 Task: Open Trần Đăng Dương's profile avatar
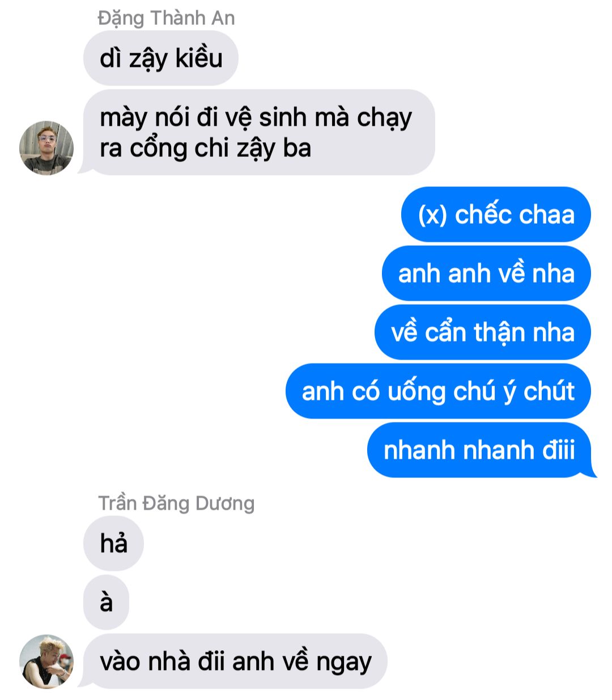[x=46, y=661]
